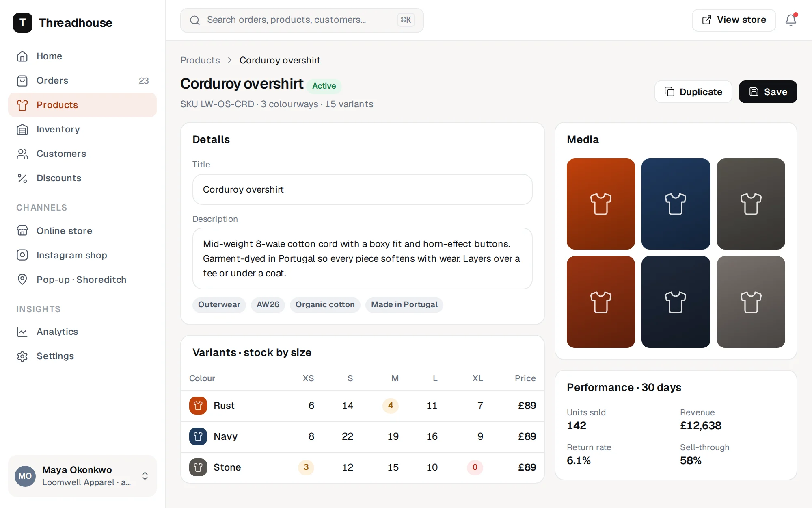
Task: Click Revenue value £12,638
Action: tap(700, 426)
